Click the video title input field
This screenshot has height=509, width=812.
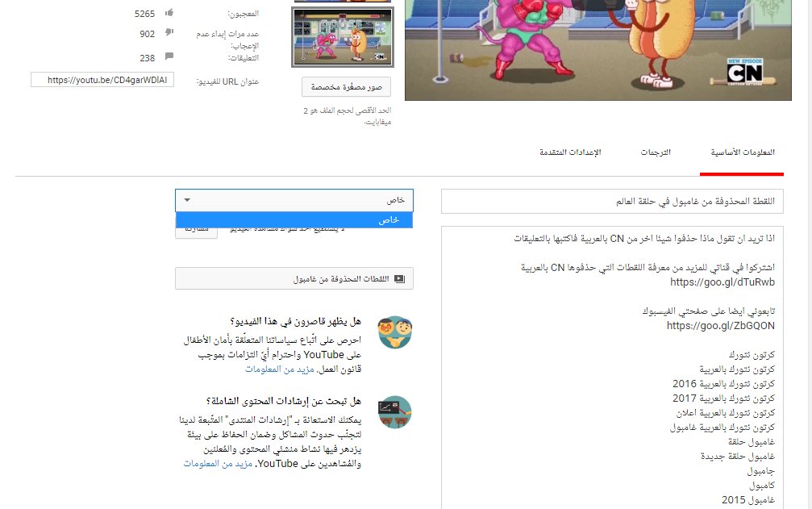pyautogui.click(x=612, y=202)
